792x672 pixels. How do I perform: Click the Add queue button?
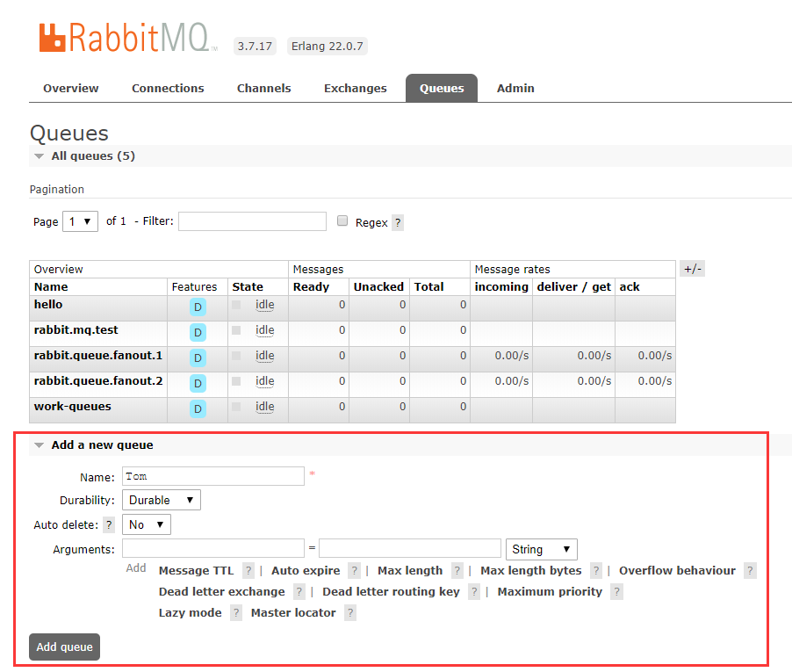64,647
